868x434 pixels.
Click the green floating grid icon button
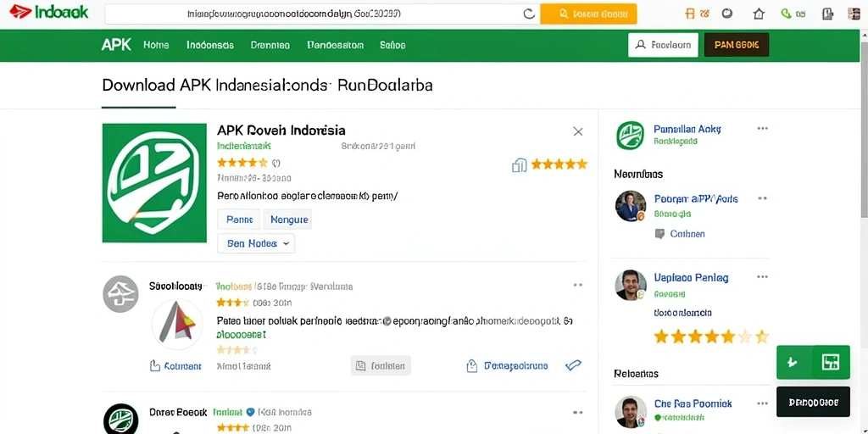[x=831, y=363]
